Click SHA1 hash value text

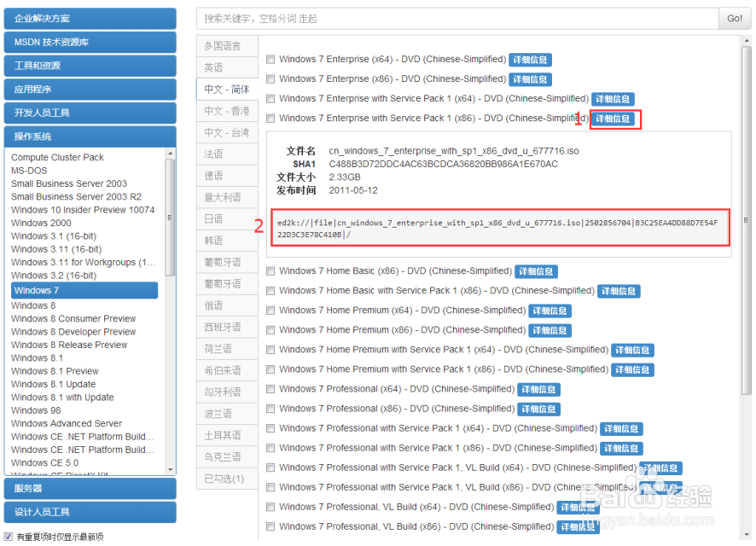tap(443, 164)
